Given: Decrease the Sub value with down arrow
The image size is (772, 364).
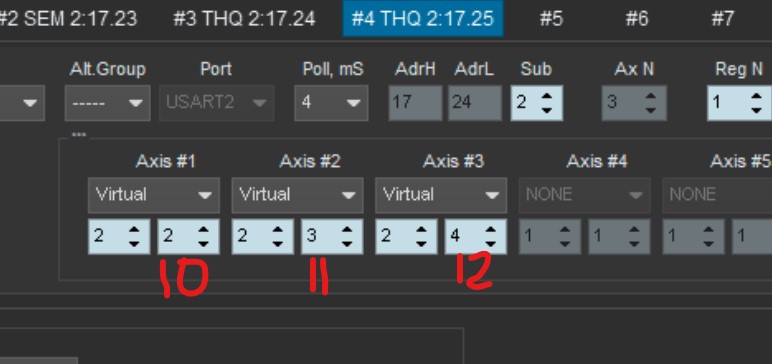Looking at the screenshot, I should (x=547, y=110).
